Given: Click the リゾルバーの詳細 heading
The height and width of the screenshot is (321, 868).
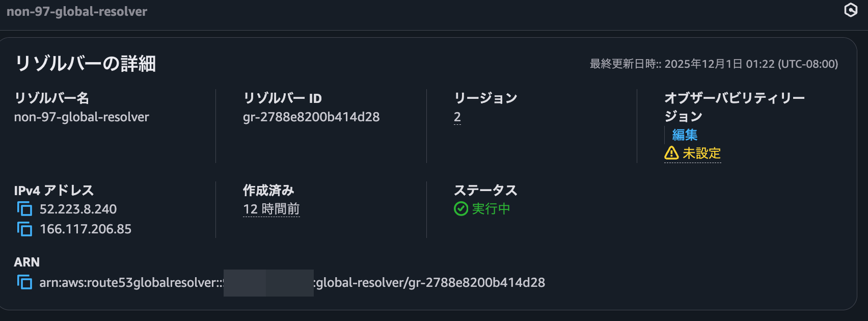Looking at the screenshot, I should pos(86,64).
